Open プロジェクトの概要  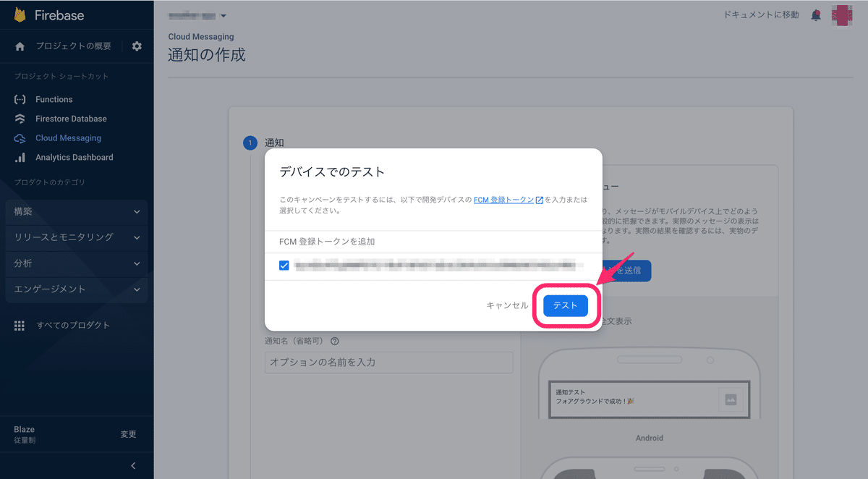tap(74, 46)
